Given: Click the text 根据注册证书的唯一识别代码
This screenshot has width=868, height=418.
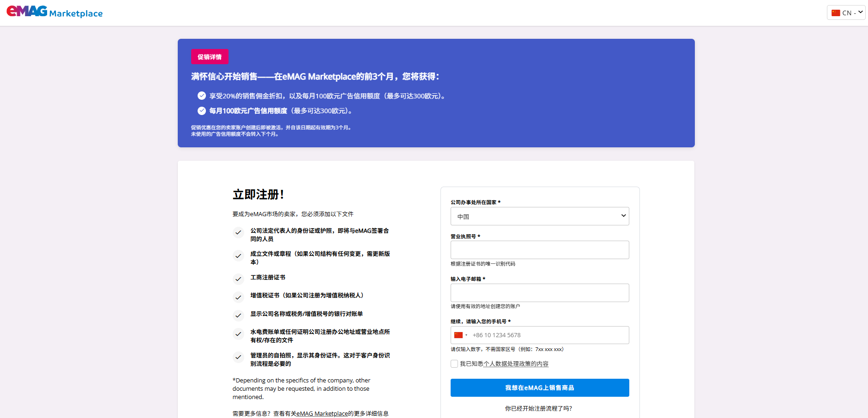Looking at the screenshot, I should [483, 264].
